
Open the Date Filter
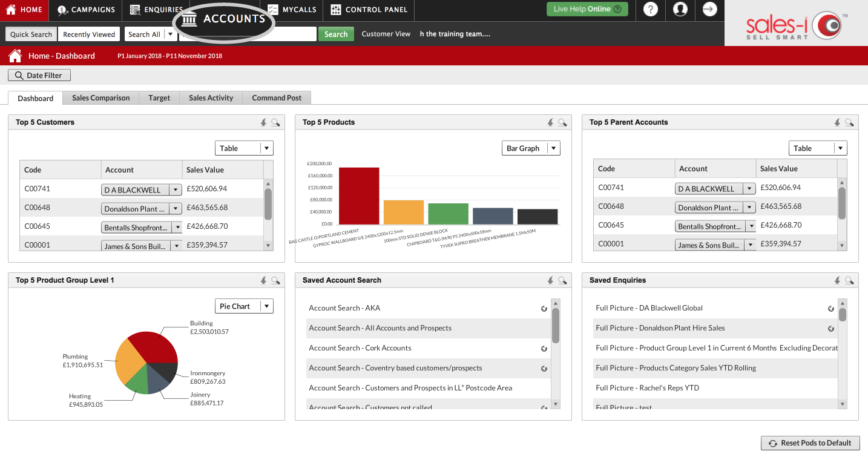pos(39,75)
